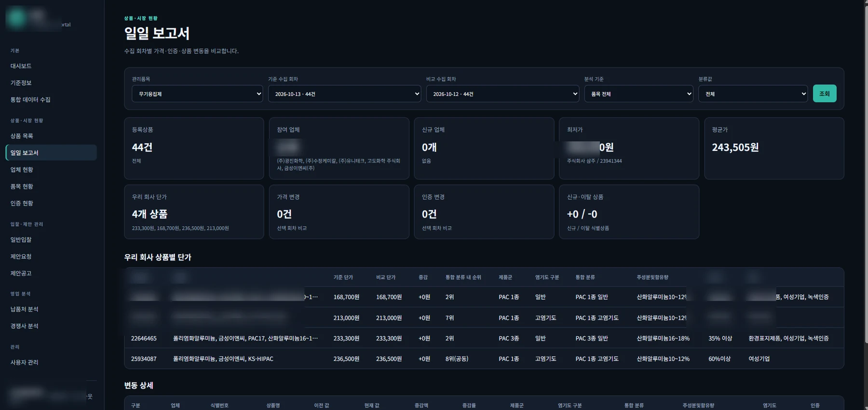Click the 60%이상 cell
The image size is (868, 410).
click(x=719, y=359)
